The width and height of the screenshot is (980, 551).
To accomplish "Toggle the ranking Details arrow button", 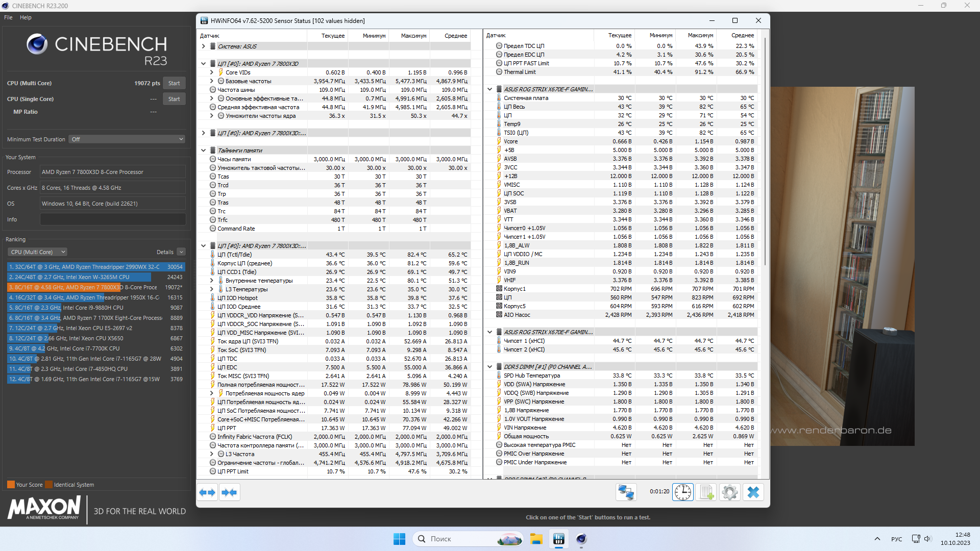I will coord(181,252).
